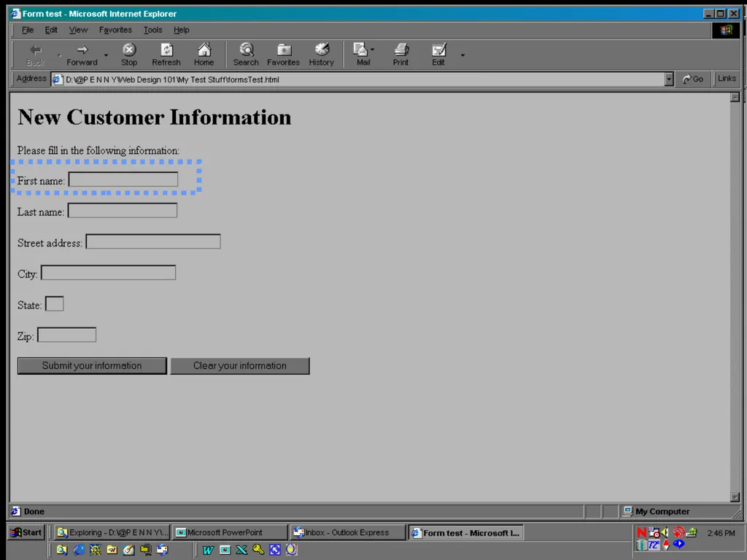
Task: Launch PowerPoint from quick launch icon
Action: [x=225, y=550]
